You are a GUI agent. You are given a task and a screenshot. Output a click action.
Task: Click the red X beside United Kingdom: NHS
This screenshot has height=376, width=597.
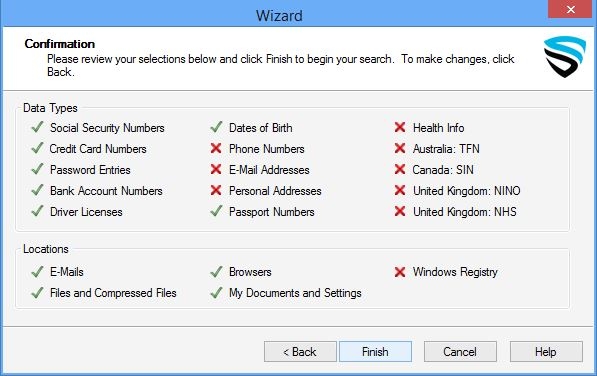pos(400,211)
